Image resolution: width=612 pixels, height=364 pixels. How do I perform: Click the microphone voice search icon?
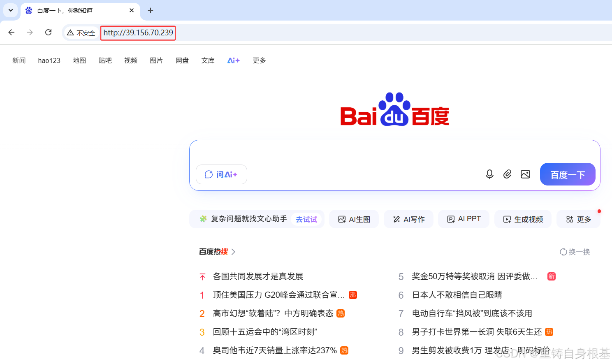pyautogui.click(x=489, y=174)
